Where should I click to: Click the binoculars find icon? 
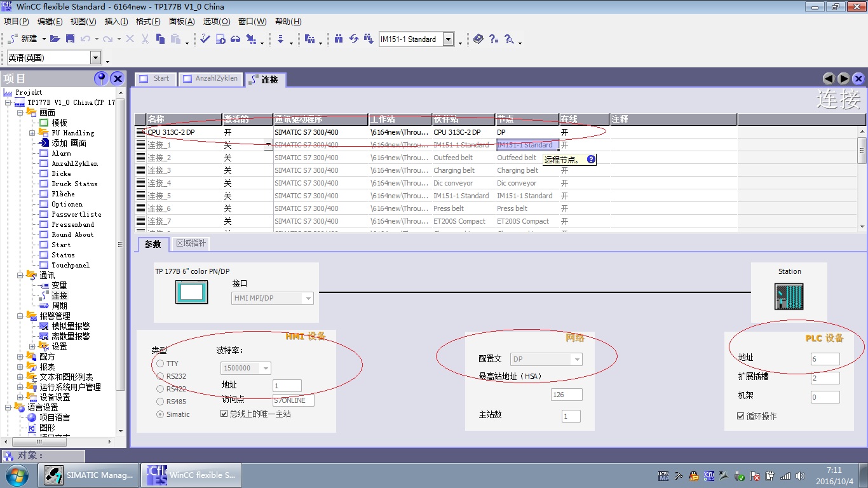[x=339, y=39]
